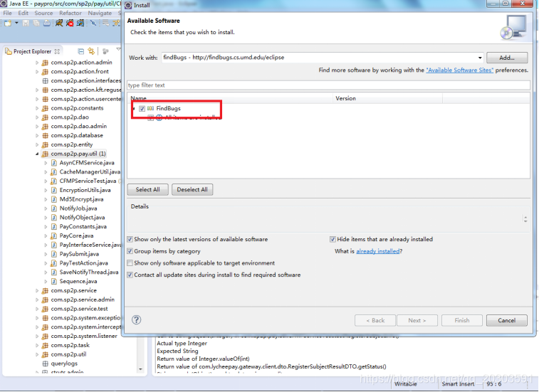Open the File menu

[7, 13]
